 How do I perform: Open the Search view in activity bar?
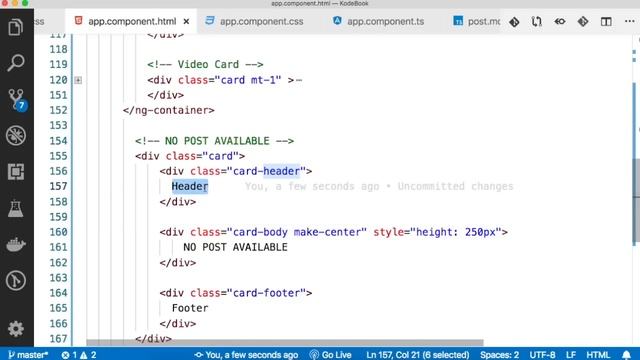point(16,63)
